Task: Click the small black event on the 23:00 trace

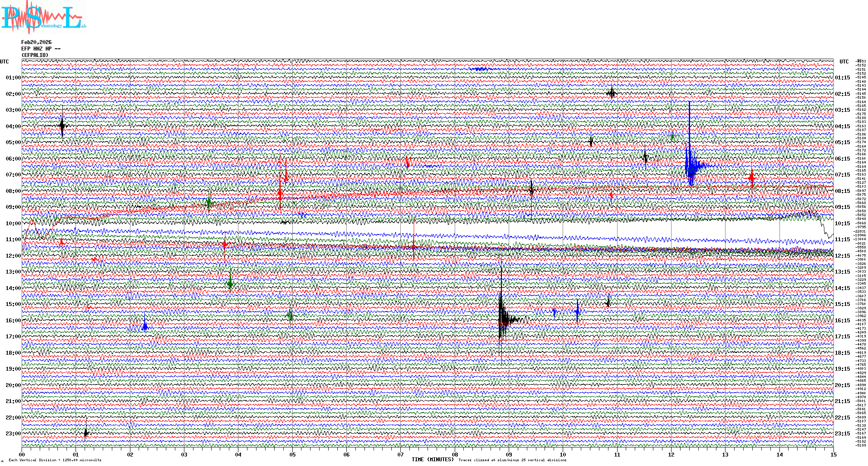Action: [86, 433]
